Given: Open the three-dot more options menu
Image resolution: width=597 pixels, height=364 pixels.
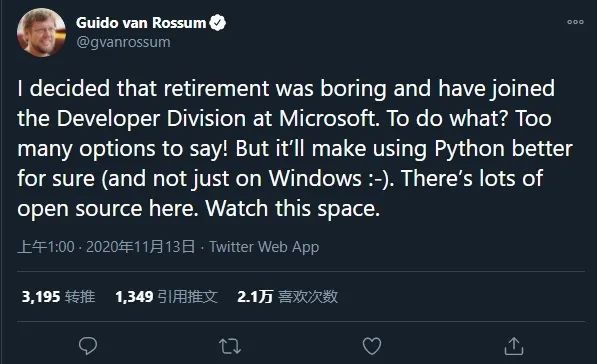Looking at the screenshot, I should click(575, 22).
